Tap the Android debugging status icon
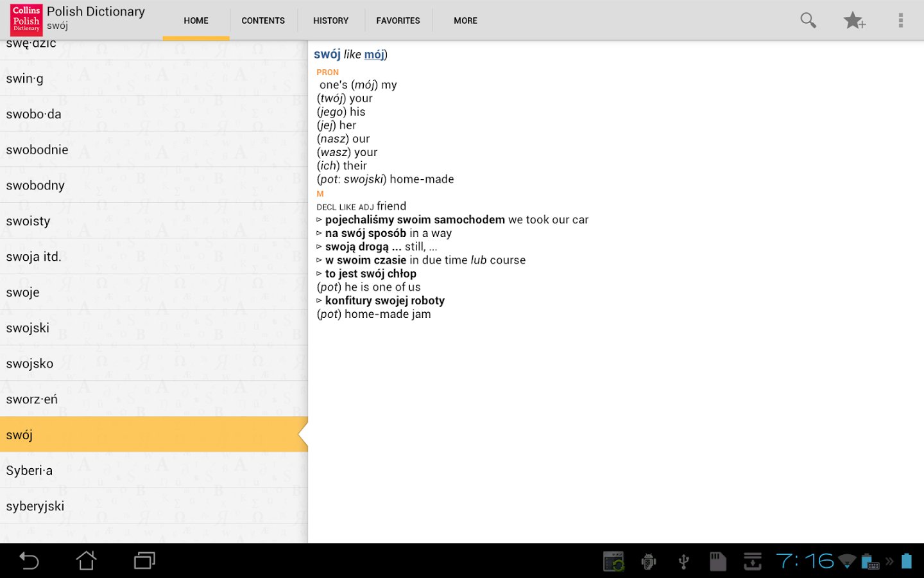 [x=649, y=562]
